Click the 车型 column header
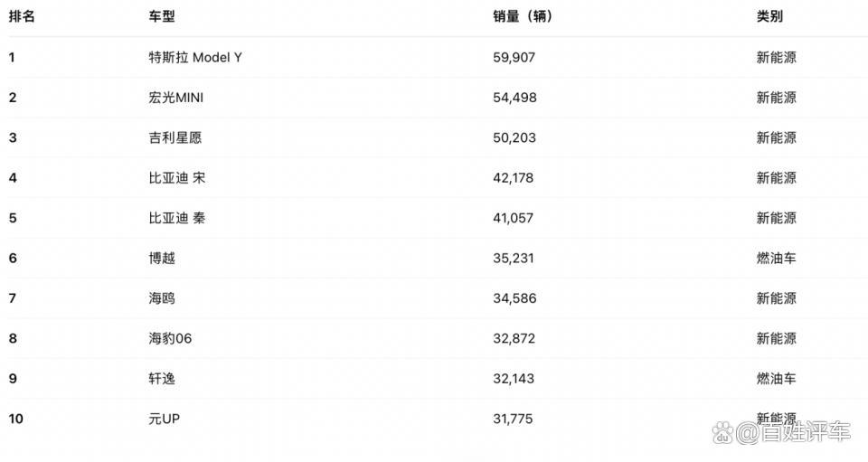 click(162, 17)
